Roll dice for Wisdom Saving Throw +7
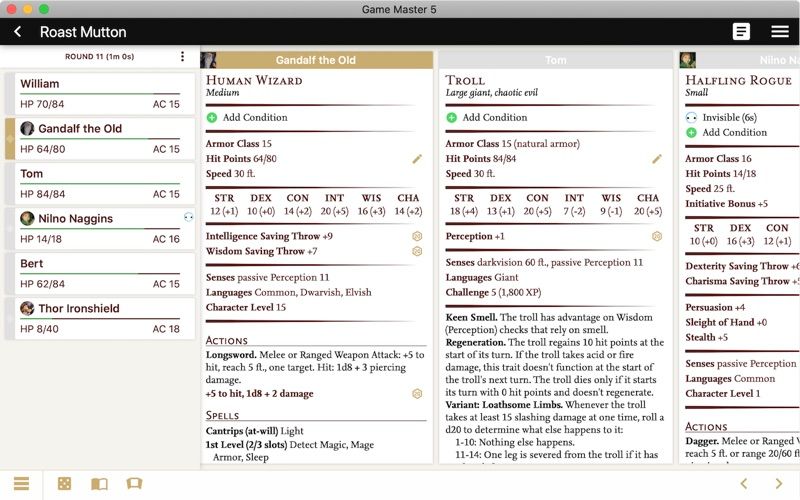Image resolution: width=800 pixels, height=500 pixels. [417, 251]
